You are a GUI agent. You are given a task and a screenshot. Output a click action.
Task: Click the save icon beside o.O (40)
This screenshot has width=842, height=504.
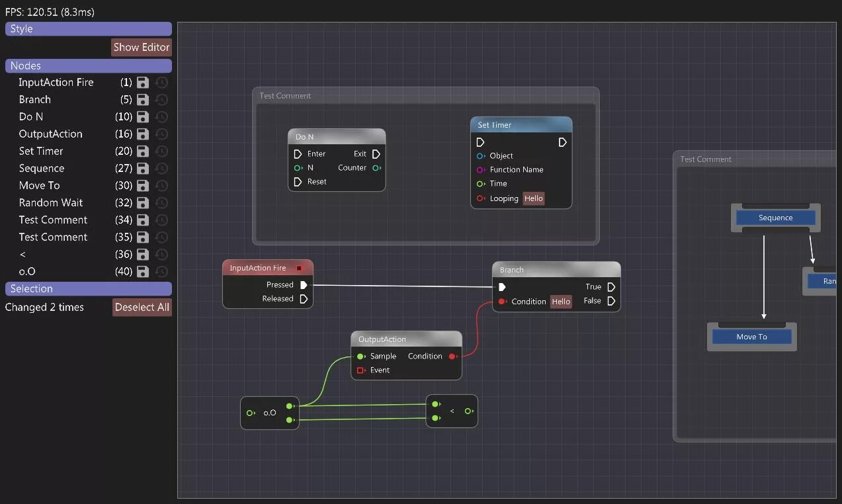tap(142, 271)
